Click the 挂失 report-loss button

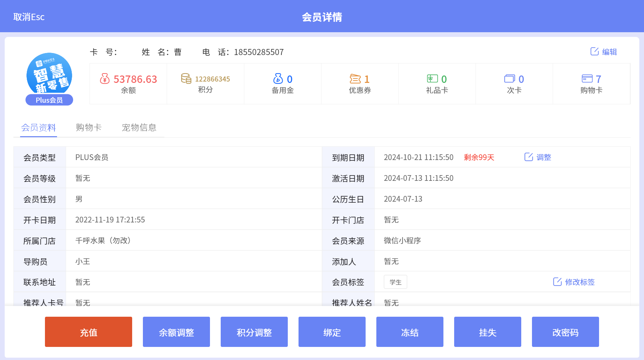coord(488,332)
